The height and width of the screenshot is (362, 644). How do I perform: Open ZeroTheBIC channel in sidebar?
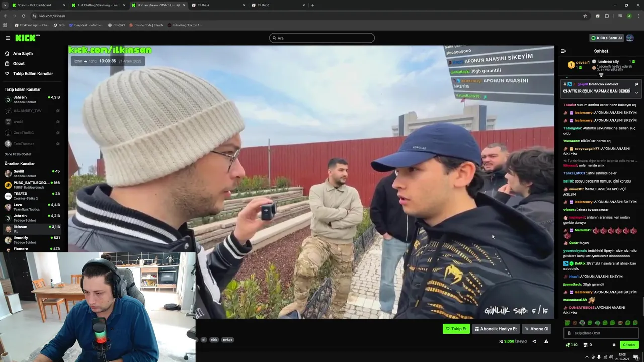pyautogui.click(x=32, y=132)
